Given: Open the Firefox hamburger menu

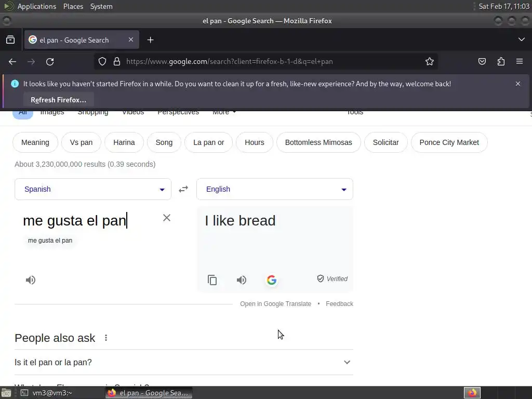Looking at the screenshot, I should pos(520,61).
